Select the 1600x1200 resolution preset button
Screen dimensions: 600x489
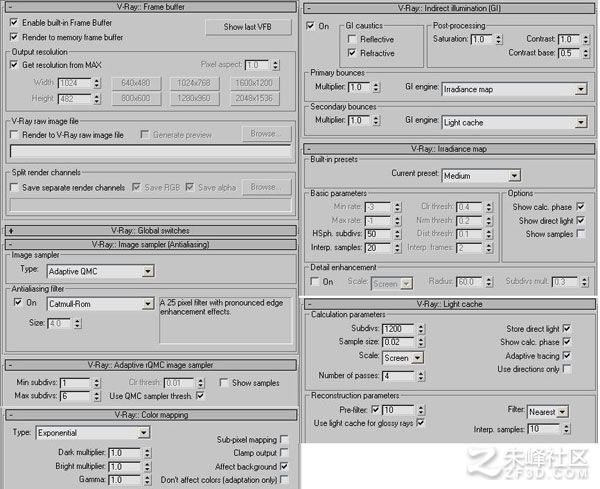254,83
